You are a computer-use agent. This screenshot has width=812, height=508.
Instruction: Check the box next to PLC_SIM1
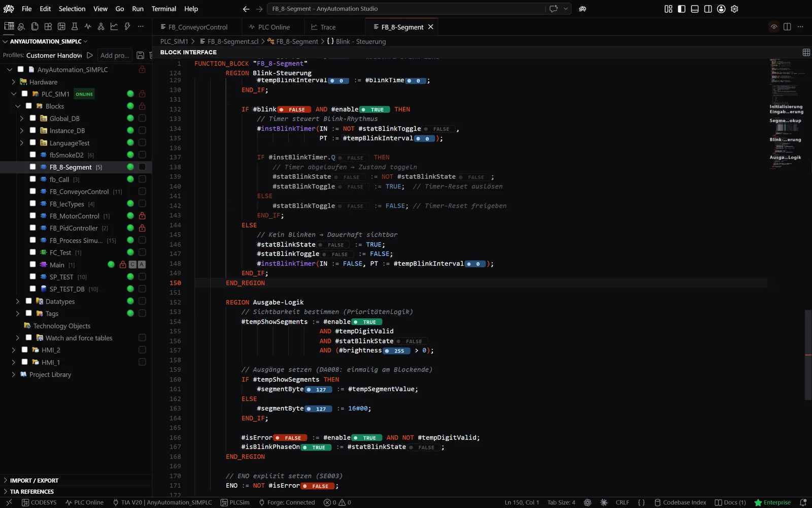coord(24,93)
